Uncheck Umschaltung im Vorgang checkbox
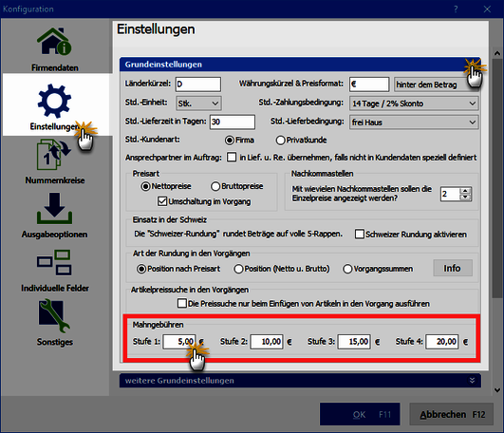 pyautogui.click(x=162, y=201)
